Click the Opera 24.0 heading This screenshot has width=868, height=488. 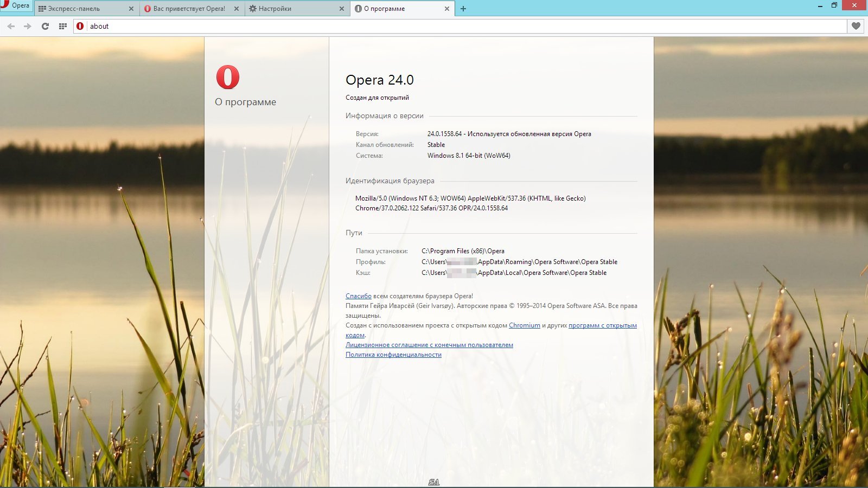[380, 80]
